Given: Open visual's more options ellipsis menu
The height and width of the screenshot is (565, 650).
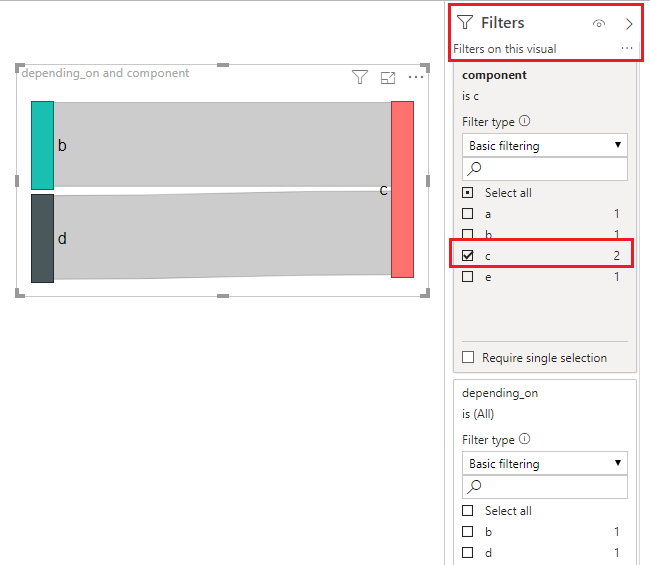Looking at the screenshot, I should click(416, 77).
